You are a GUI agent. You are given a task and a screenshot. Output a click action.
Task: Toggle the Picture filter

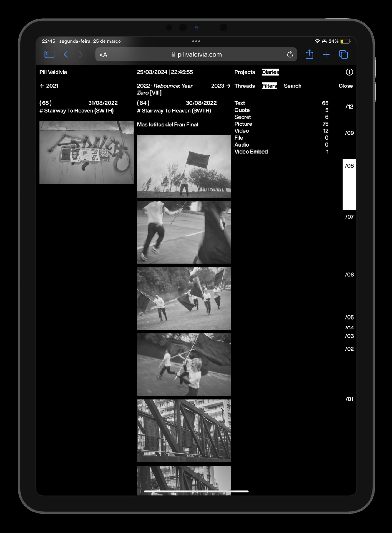coord(243,124)
